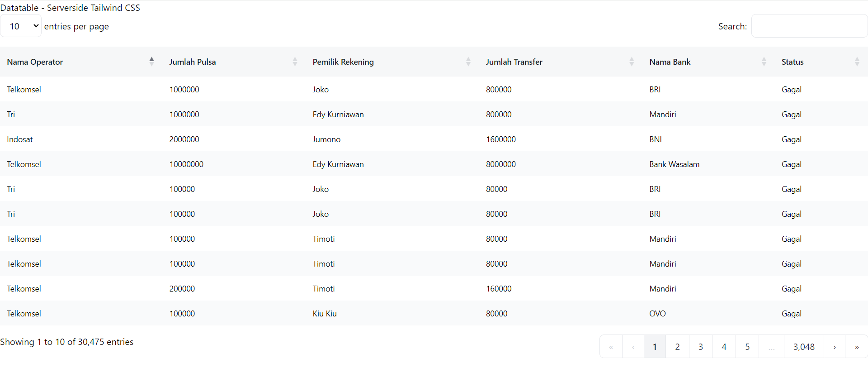This screenshot has height=373, width=868.
Task: Click Gagal status in OVO row
Action: click(792, 314)
